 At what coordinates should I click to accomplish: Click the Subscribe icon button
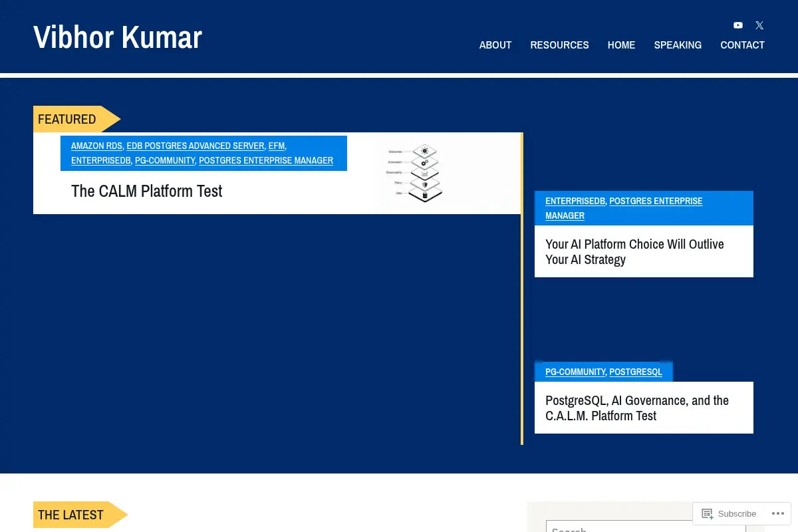(x=729, y=513)
